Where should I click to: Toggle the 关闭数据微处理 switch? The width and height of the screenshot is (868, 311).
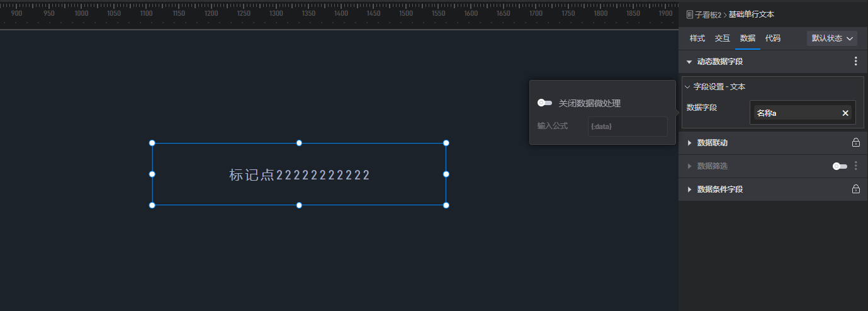click(544, 103)
